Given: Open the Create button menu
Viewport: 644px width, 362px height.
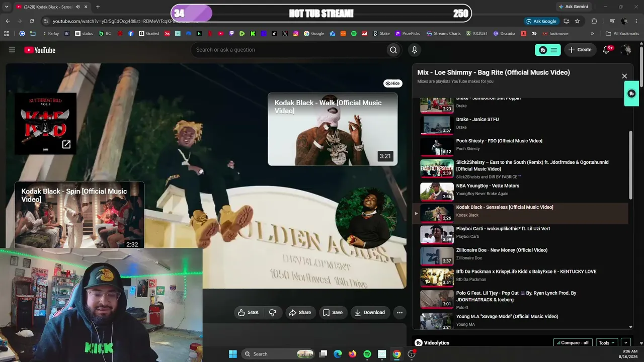Looking at the screenshot, I should (x=580, y=50).
